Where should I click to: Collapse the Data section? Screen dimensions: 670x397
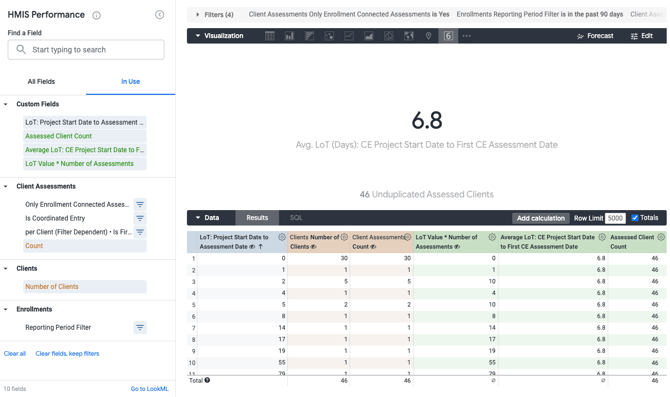(198, 218)
